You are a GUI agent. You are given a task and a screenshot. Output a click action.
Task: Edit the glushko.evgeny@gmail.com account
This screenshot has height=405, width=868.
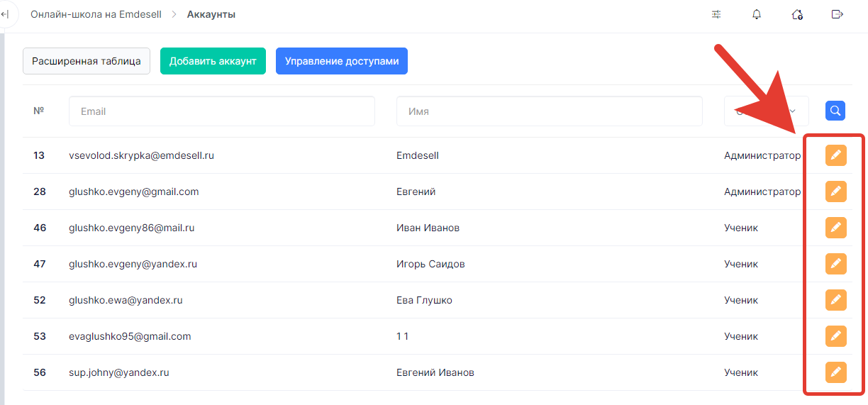[835, 192]
